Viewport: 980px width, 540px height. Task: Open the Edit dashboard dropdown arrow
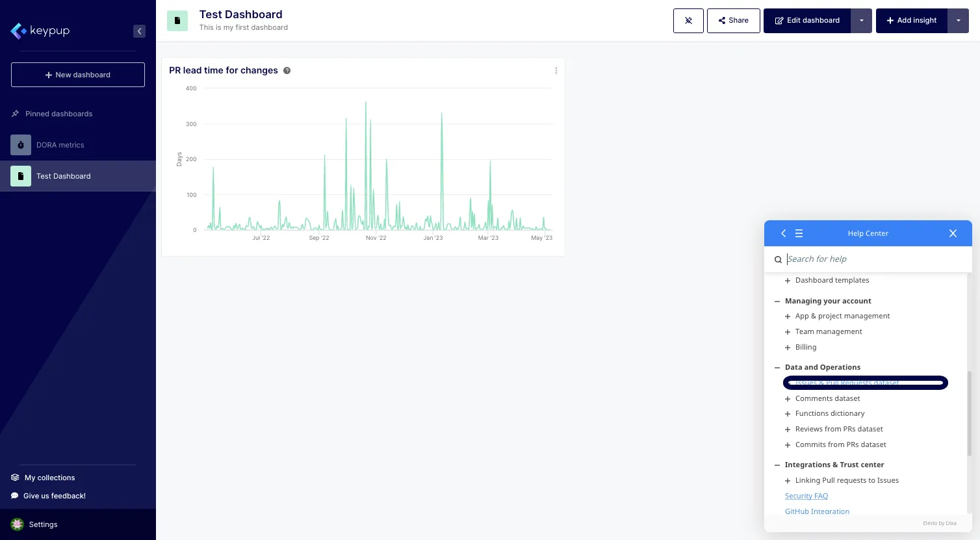click(861, 20)
